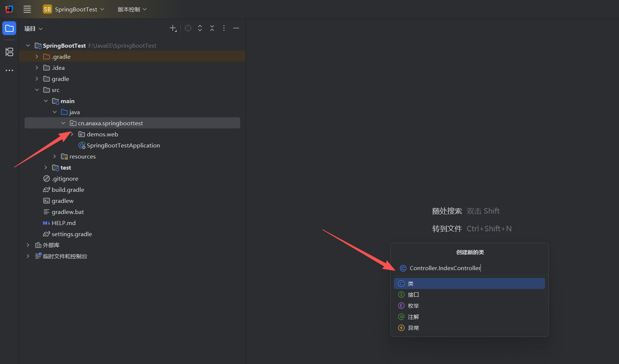Click the SB project badge icon
This screenshot has height=364, width=619.
(47, 9)
